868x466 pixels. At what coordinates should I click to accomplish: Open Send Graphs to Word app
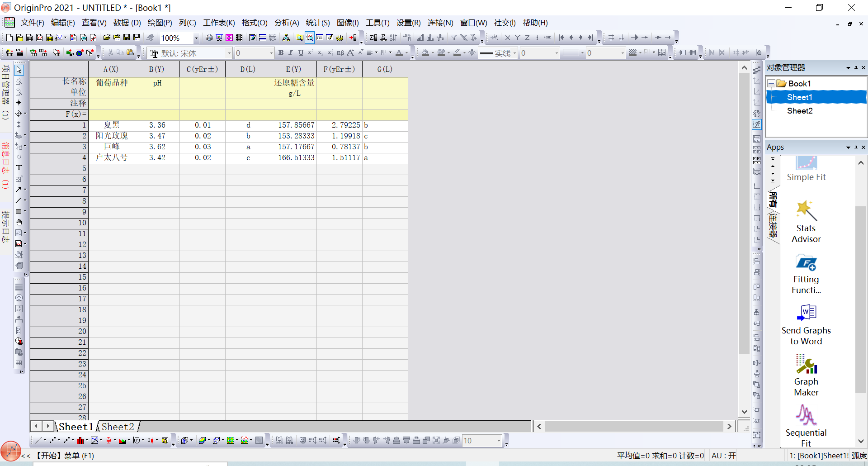(x=806, y=324)
